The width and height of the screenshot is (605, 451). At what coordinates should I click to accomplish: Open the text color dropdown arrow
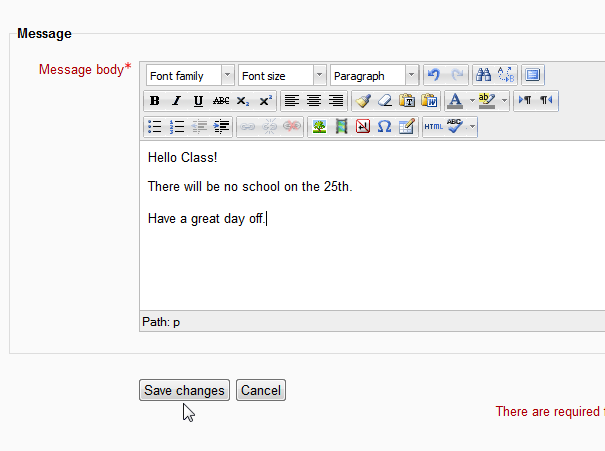tap(472, 101)
